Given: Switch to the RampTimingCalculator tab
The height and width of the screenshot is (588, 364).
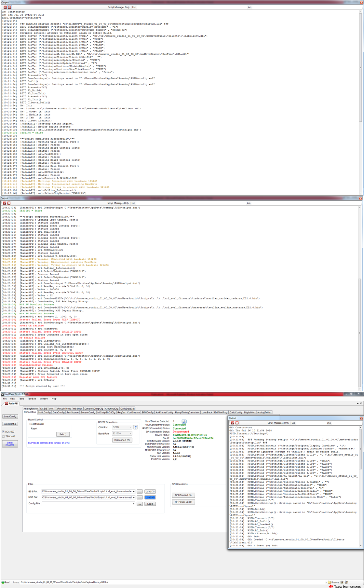Looking at the screenshot, I should tap(187, 412).
